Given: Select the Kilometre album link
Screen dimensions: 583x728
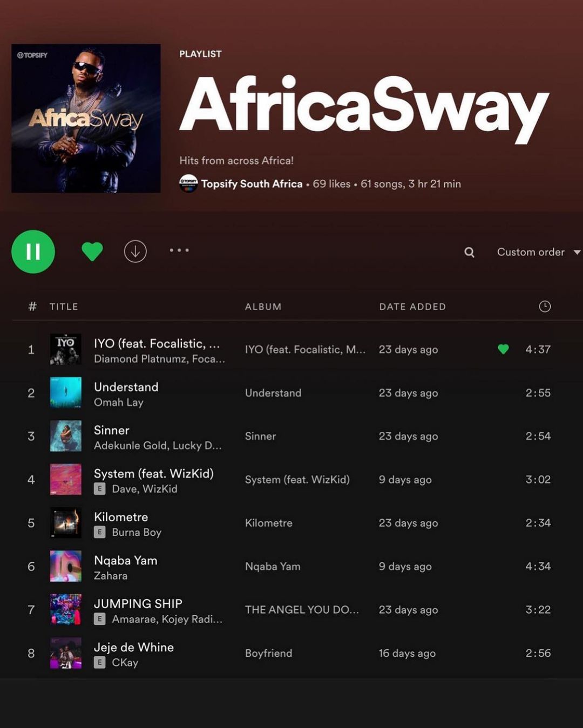Looking at the screenshot, I should pos(268,523).
